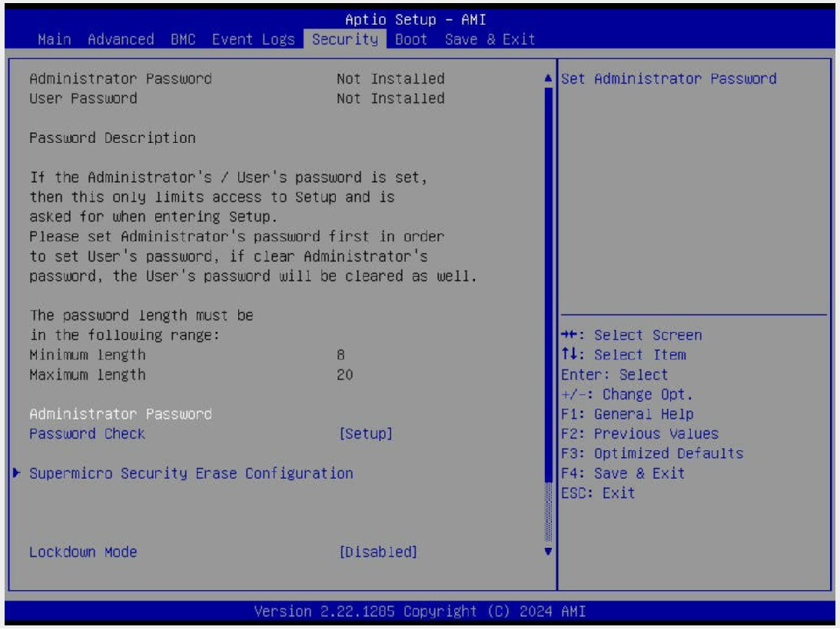Open the Save & Exit tab

(x=490, y=39)
